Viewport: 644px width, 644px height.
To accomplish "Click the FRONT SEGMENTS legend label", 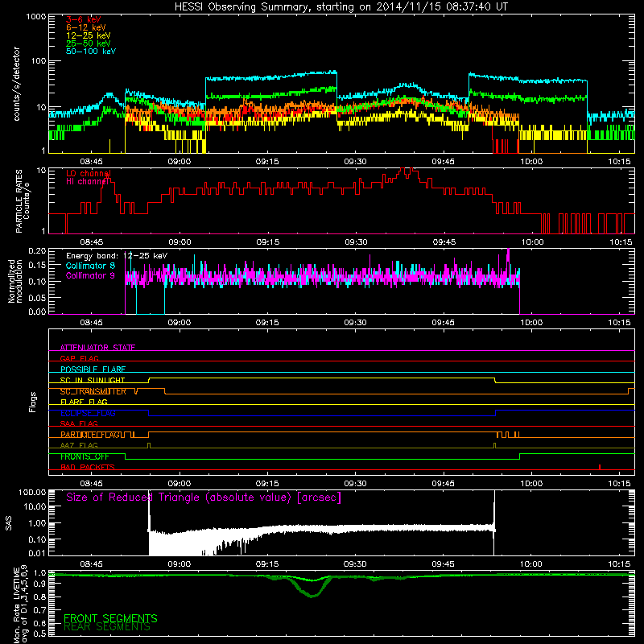I will tap(110, 618).
